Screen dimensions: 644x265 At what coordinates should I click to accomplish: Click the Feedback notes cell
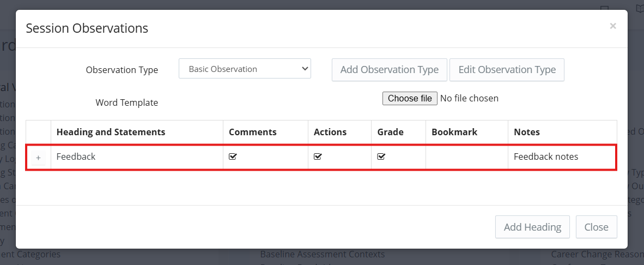pyautogui.click(x=546, y=157)
